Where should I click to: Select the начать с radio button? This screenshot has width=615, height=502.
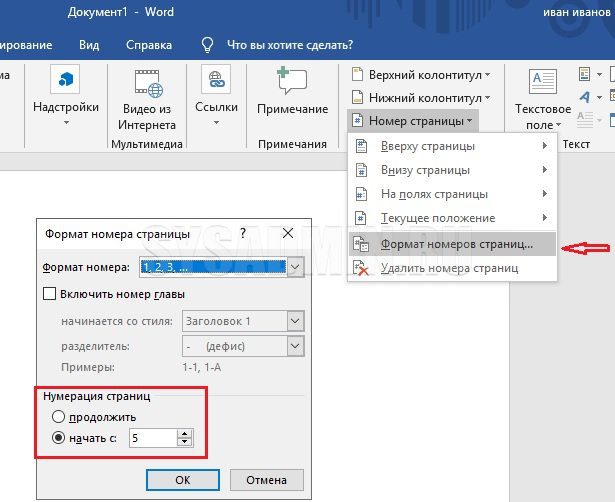[58, 438]
